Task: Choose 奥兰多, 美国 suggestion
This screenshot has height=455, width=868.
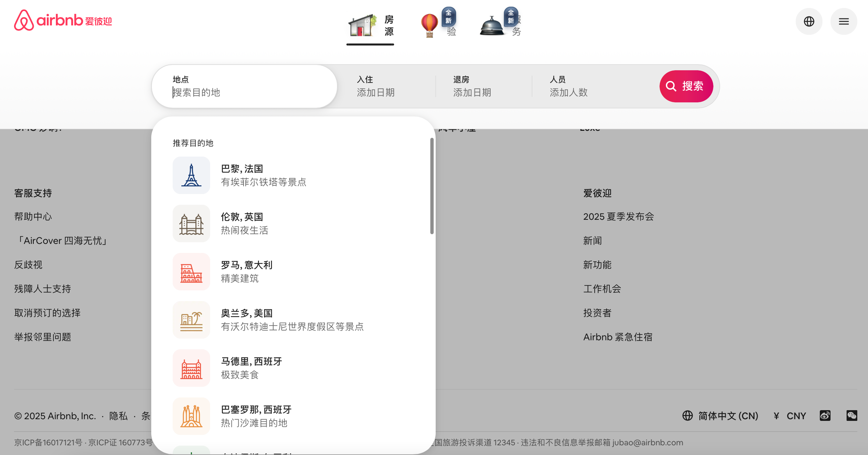Action: pyautogui.click(x=293, y=320)
